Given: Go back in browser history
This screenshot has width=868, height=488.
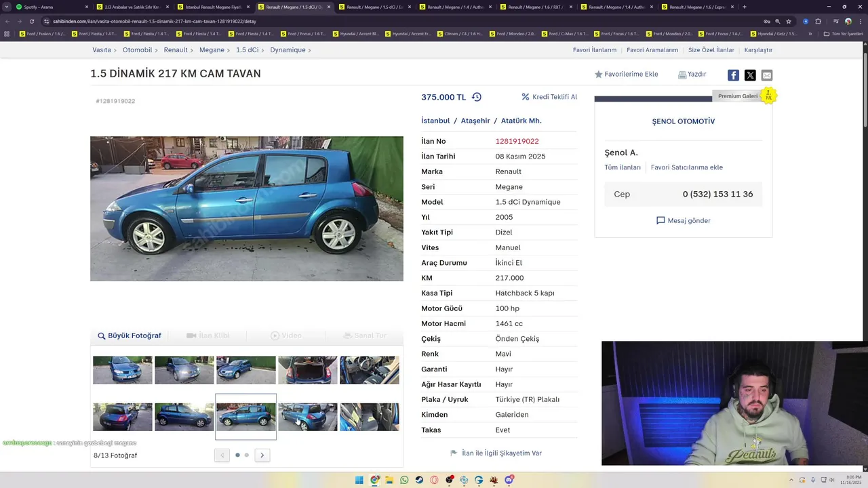Looking at the screenshot, I should (x=7, y=21).
